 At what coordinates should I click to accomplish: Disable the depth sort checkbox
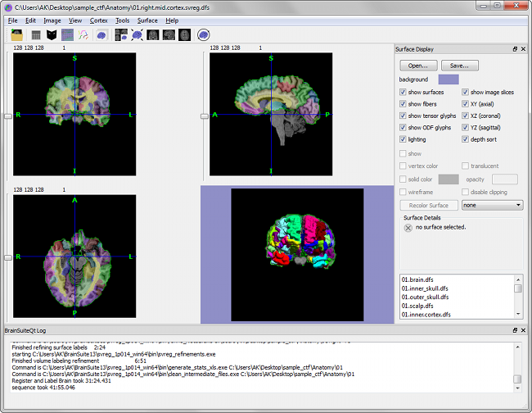tap(466, 140)
